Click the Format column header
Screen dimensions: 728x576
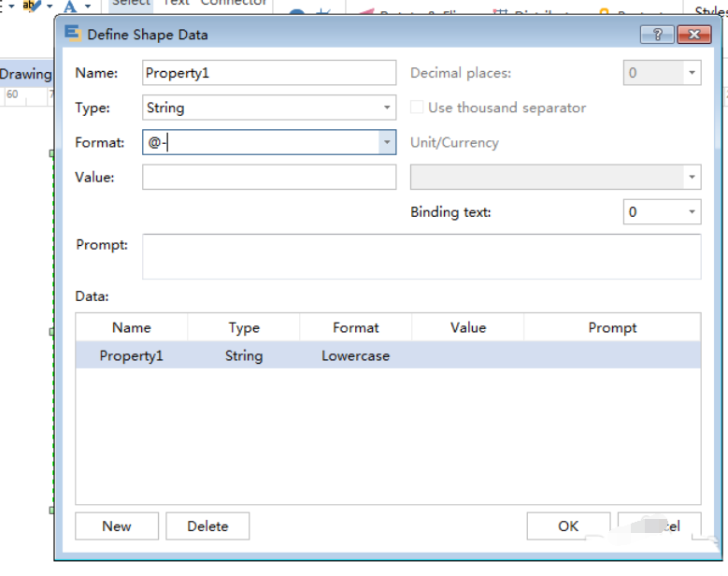pyautogui.click(x=355, y=327)
